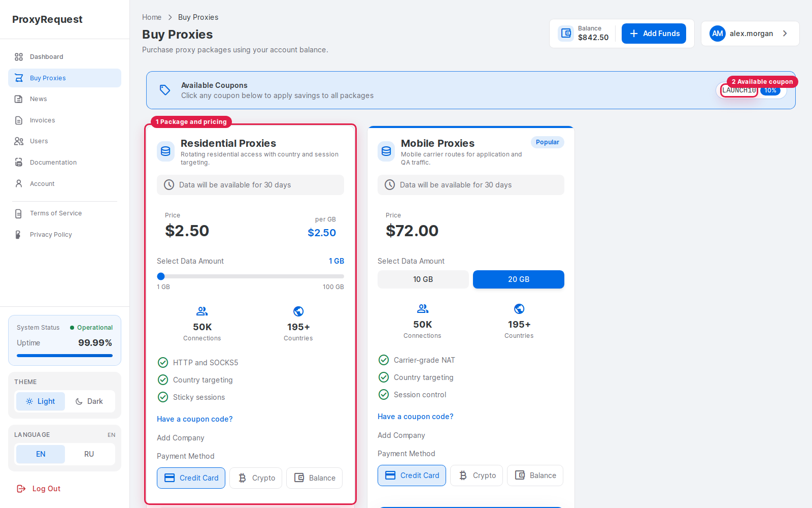Viewport: 812px width, 508px height.
Task: Switch theme to Dark
Action: [x=89, y=401]
